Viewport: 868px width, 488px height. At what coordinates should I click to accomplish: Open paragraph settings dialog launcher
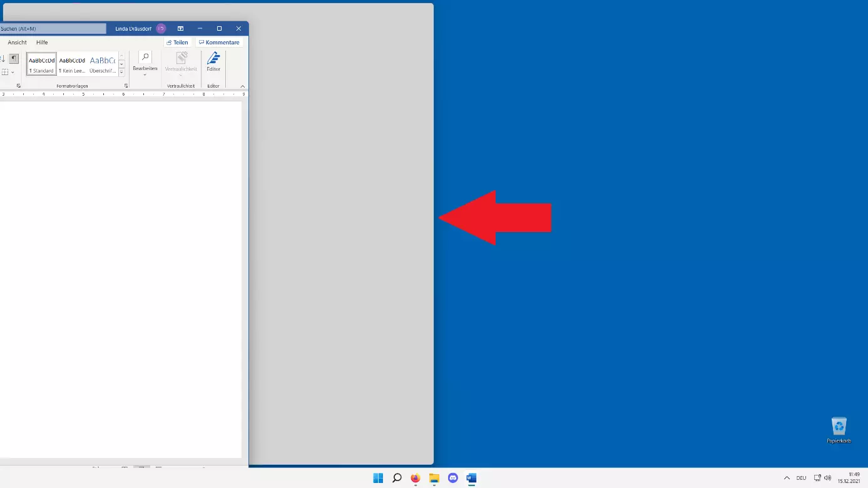18,86
